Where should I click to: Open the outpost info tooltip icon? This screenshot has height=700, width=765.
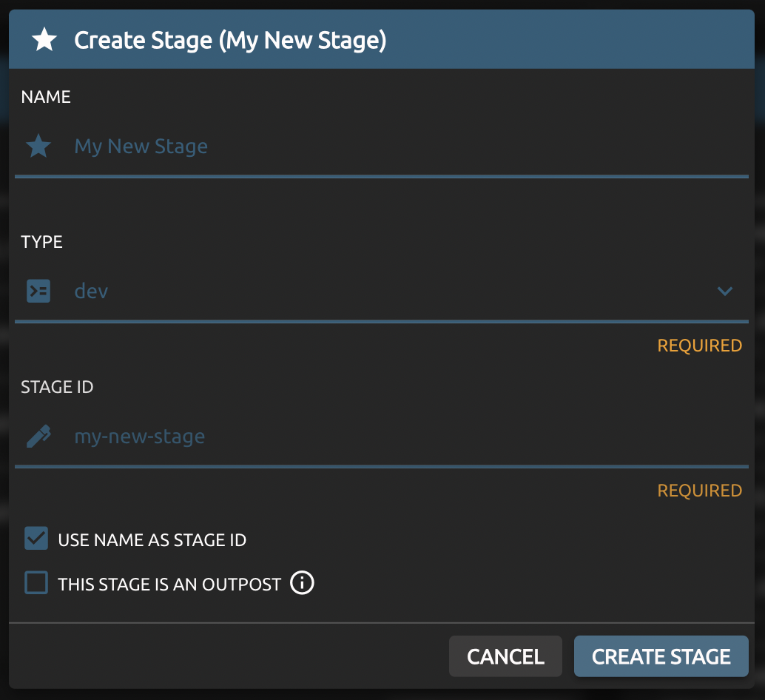pos(302,583)
